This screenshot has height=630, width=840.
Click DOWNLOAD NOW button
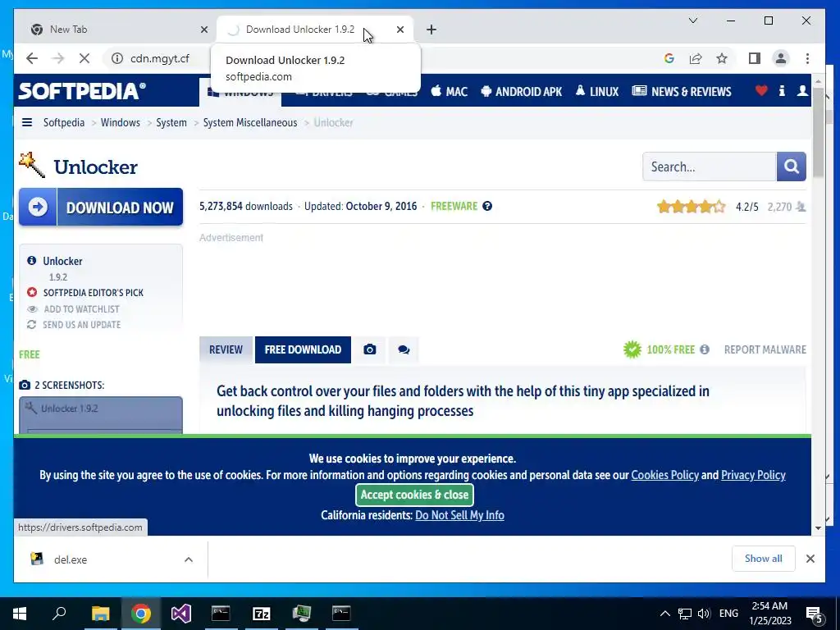101,207
